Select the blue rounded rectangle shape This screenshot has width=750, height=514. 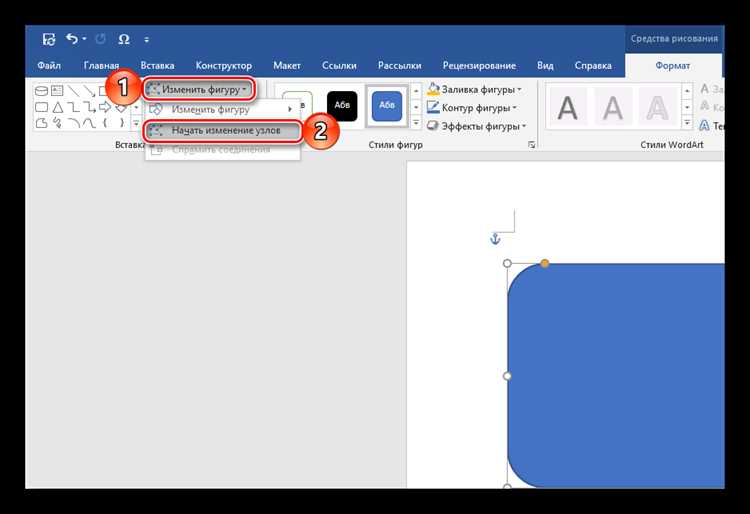tap(617, 375)
